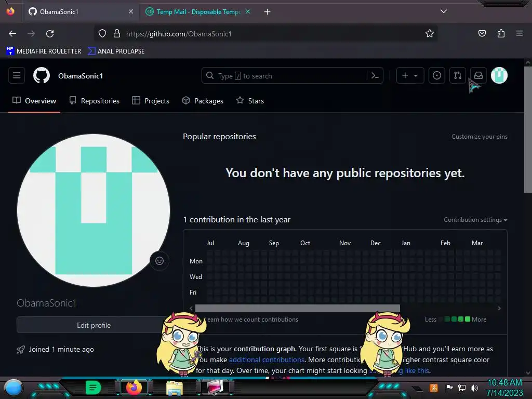This screenshot has height=399, width=532.
Task: Save page to Pocket
Action: click(x=482, y=34)
